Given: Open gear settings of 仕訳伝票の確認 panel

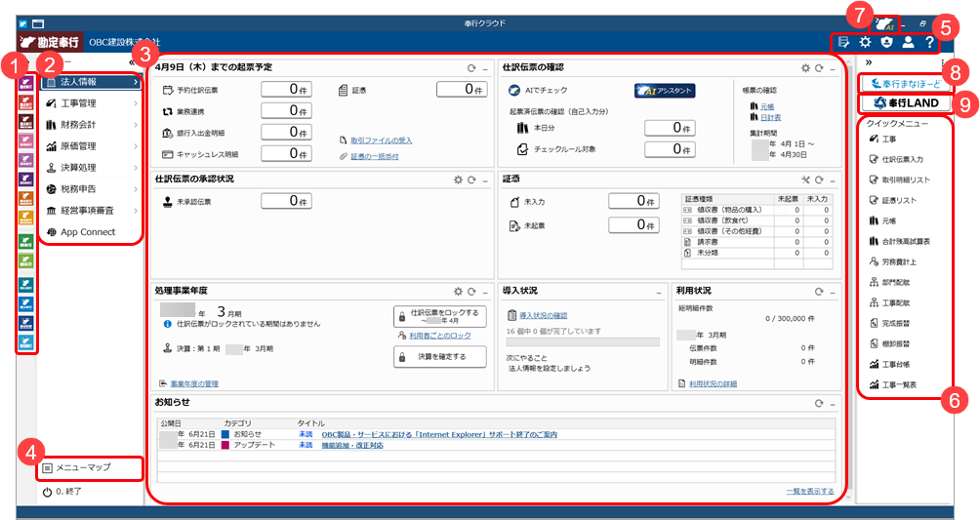Looking at the screenshot, I should (x=805, y=68).
